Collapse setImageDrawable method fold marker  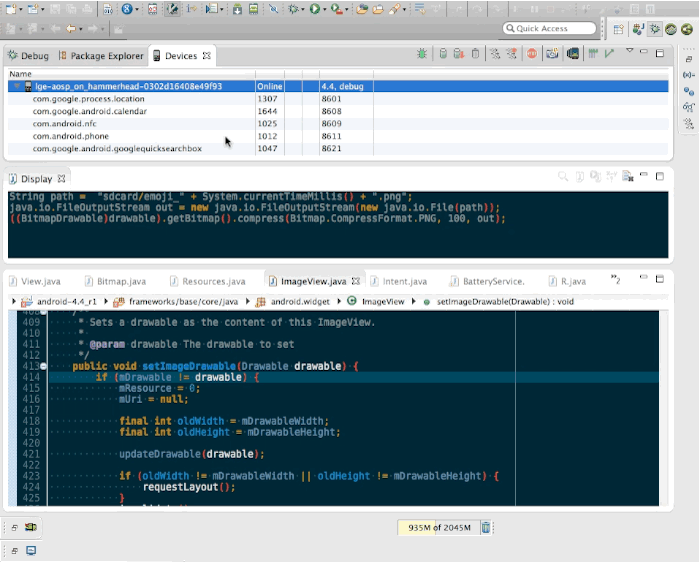click(x=43, y=366)
